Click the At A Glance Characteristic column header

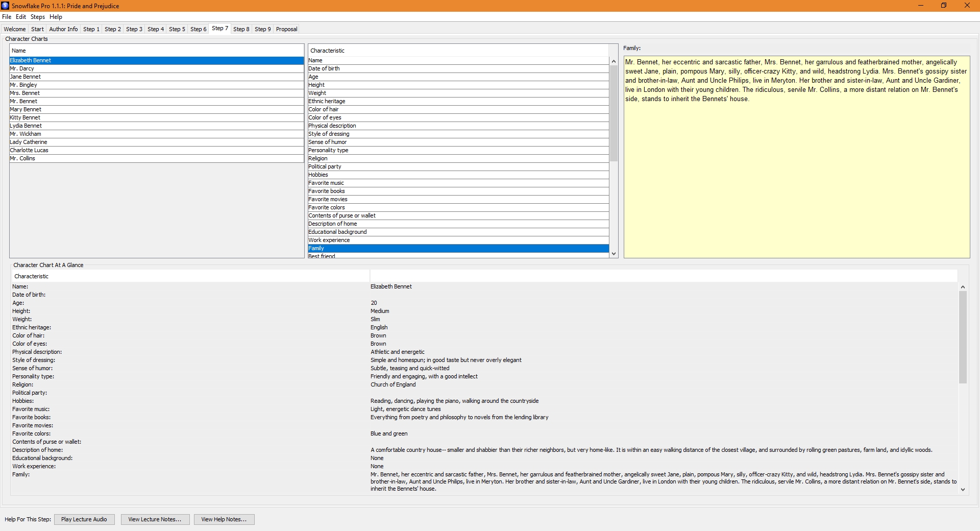click(190, 276)
